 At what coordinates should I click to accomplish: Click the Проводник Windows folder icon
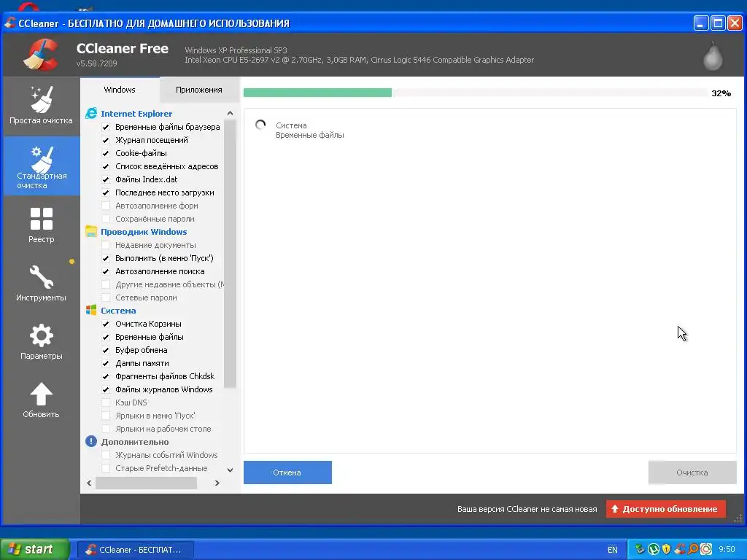(91, 231)
